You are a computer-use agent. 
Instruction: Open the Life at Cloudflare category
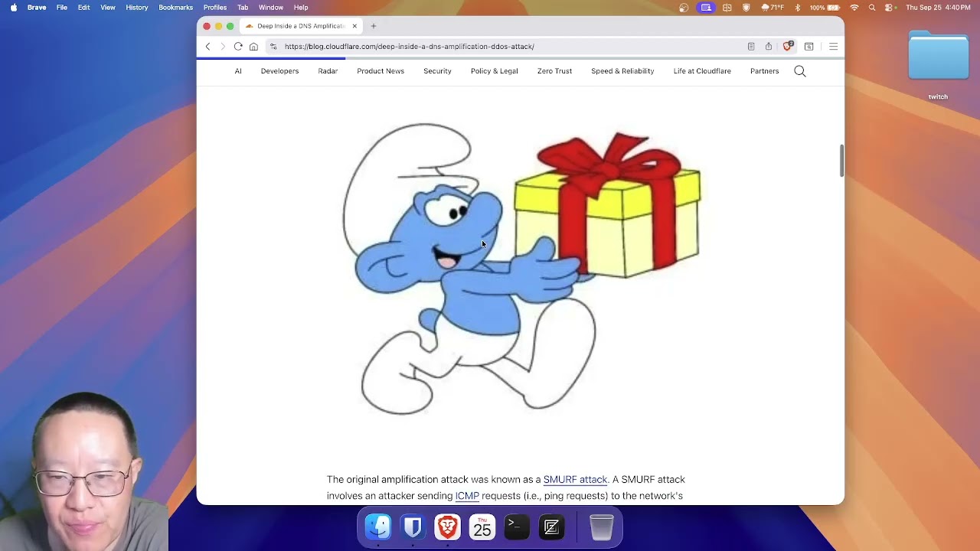[x=702, y=71]
